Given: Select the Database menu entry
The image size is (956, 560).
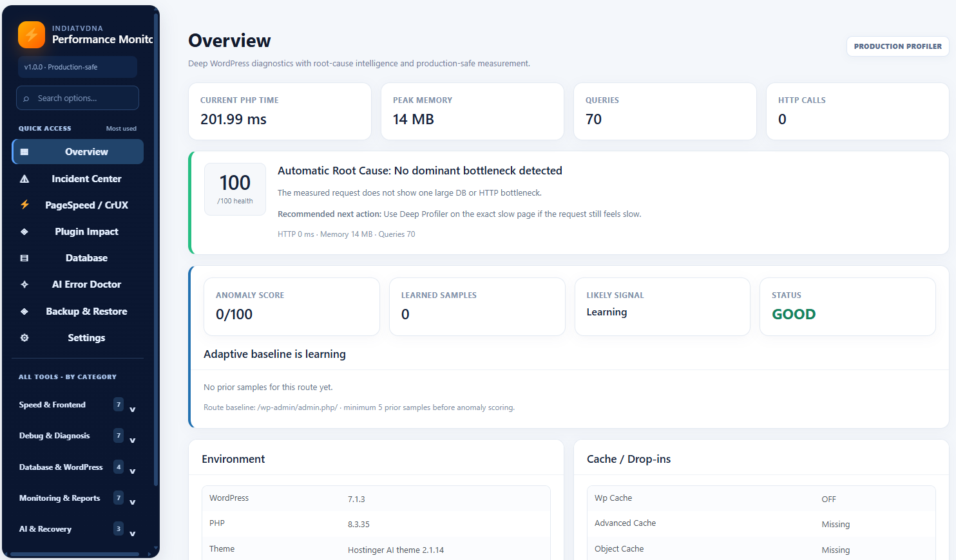Looking at the screenshot, I should pyautogui.click(x=77, y=258).
